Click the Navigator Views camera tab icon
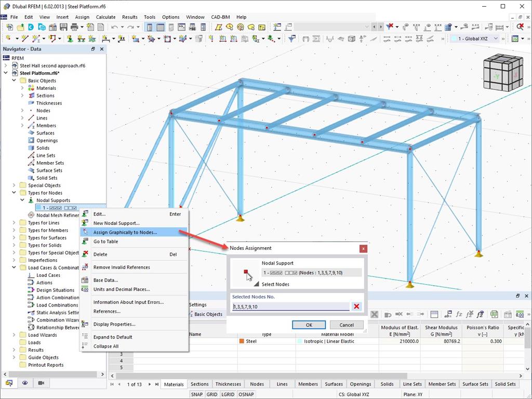The image size is (532, 399). click(x=41, y=383)
